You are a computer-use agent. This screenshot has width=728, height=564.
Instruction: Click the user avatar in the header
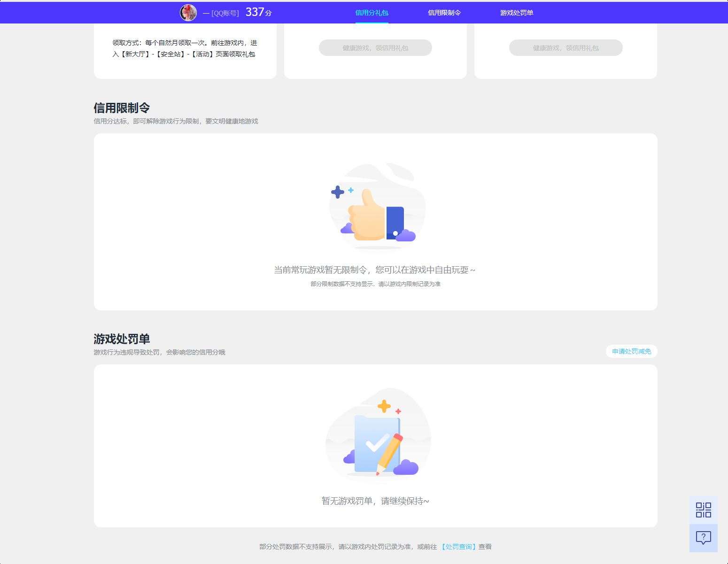[x=188, y=13]
